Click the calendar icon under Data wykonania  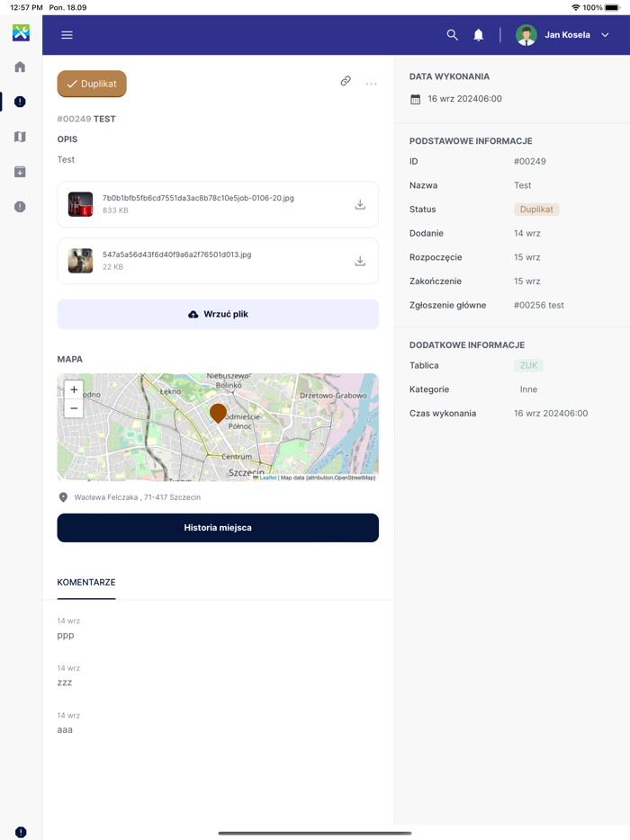[416, 99]
